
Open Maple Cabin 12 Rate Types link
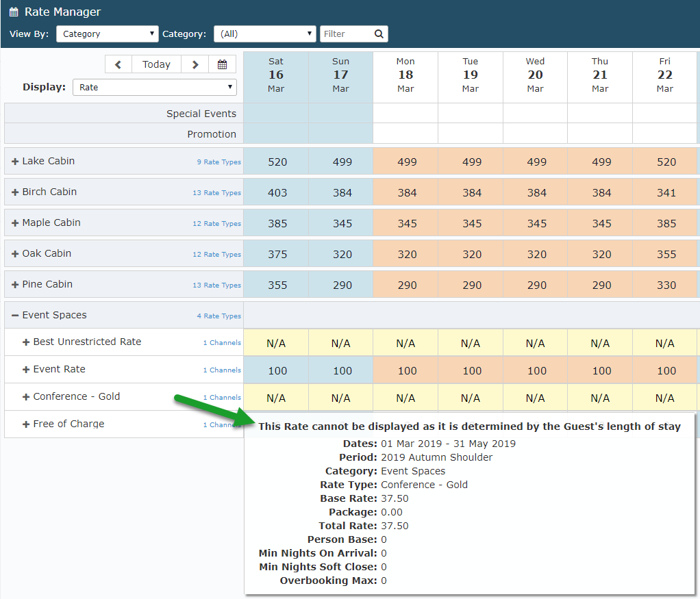tap(216, 224)
